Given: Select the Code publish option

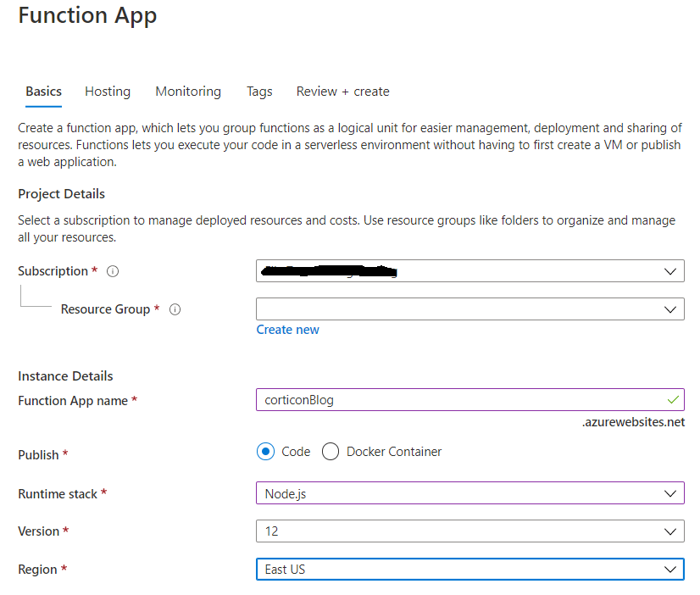Looking at the screenshot, I should click(x=266, y=452).
